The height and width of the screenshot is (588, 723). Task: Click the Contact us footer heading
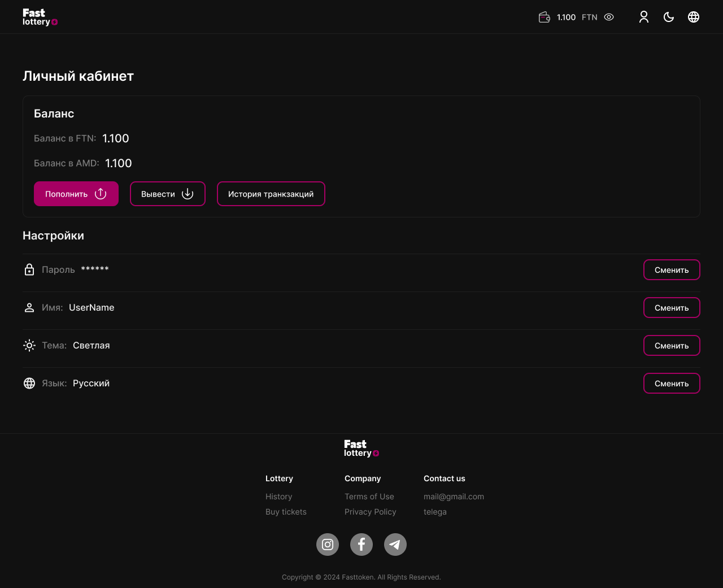pyautogui.click(x=445, y=478)
